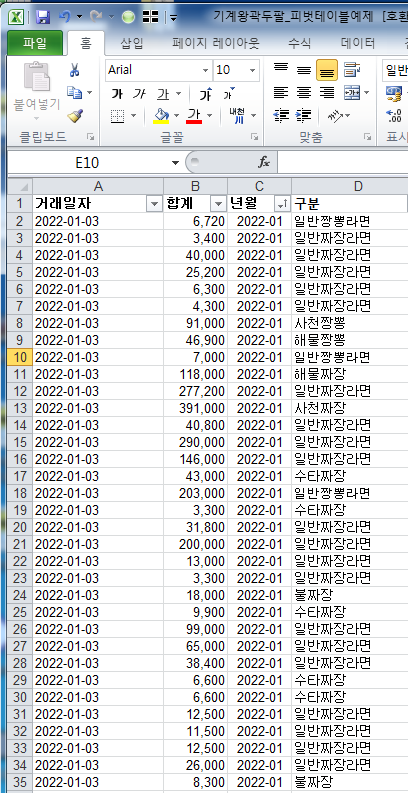Click the decrease indent icon

(x=280, y=116)
